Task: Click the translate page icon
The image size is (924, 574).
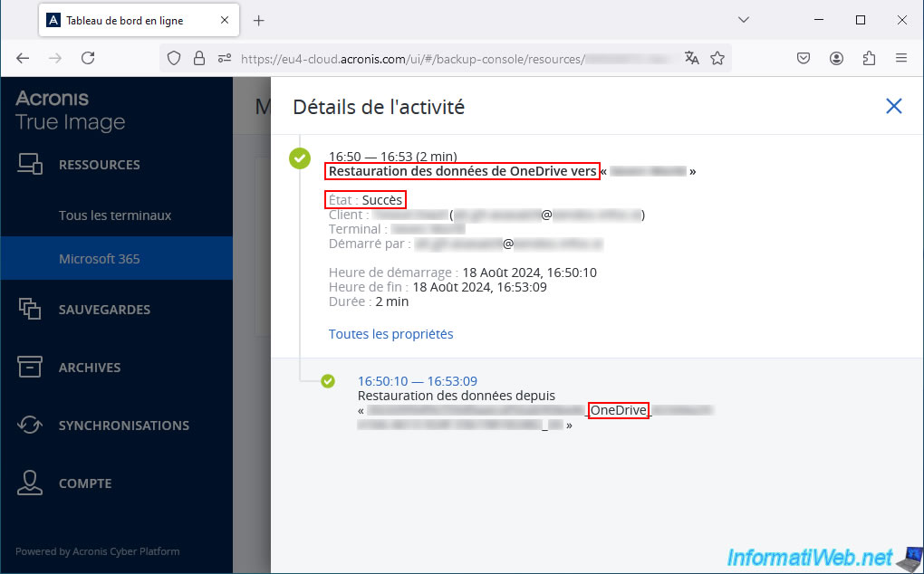Action: [x=692, y=58]
